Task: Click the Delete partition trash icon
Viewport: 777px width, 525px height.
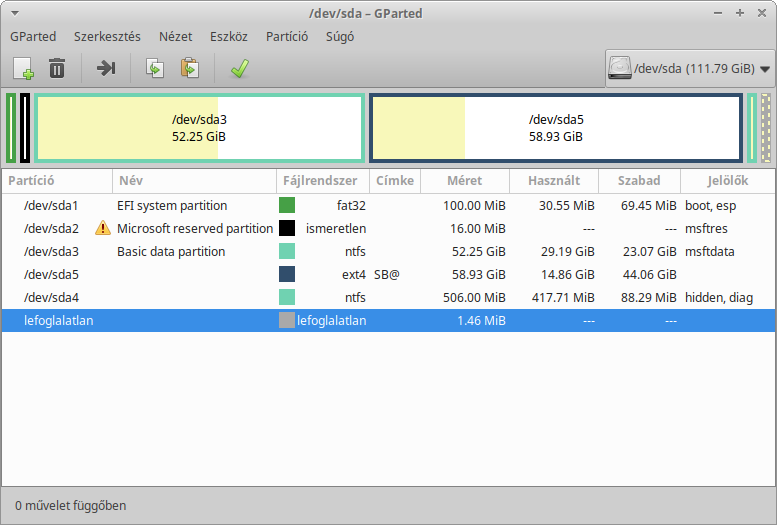Action: (x=57, y=68)
